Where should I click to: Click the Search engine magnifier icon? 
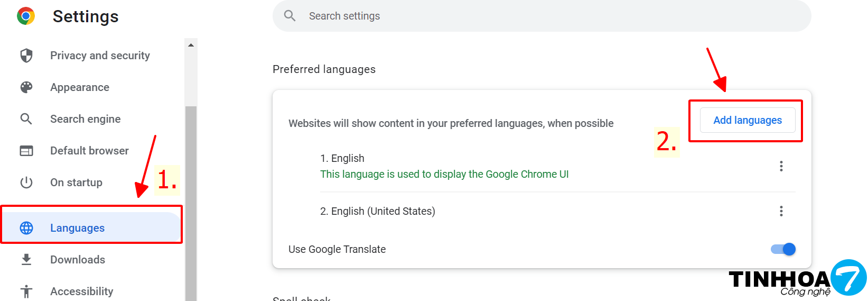[26, 119]
